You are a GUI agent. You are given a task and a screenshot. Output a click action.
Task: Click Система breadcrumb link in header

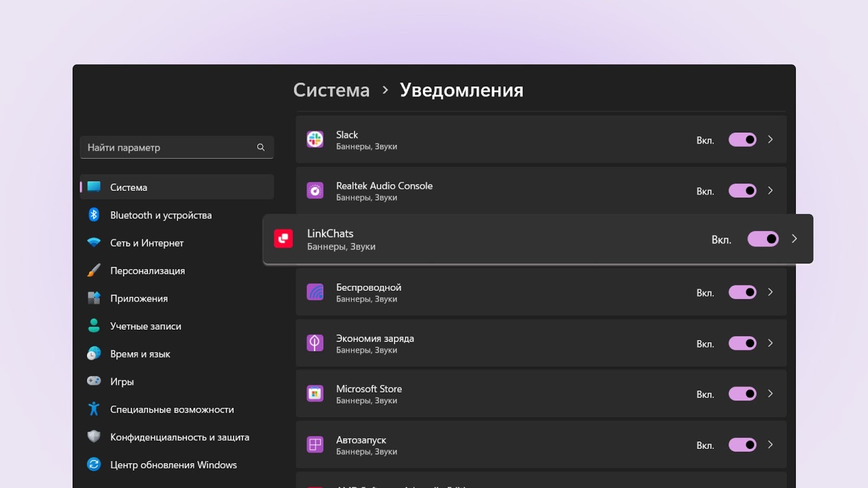coord(331,89)
